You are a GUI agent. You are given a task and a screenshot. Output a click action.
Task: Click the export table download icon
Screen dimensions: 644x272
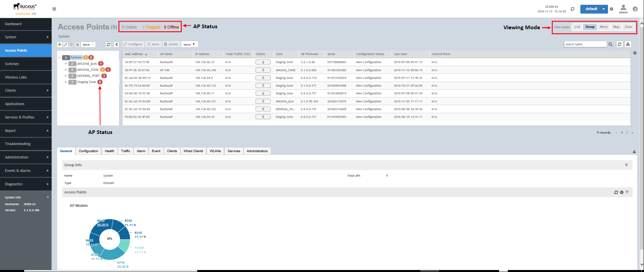coord(628,44)
